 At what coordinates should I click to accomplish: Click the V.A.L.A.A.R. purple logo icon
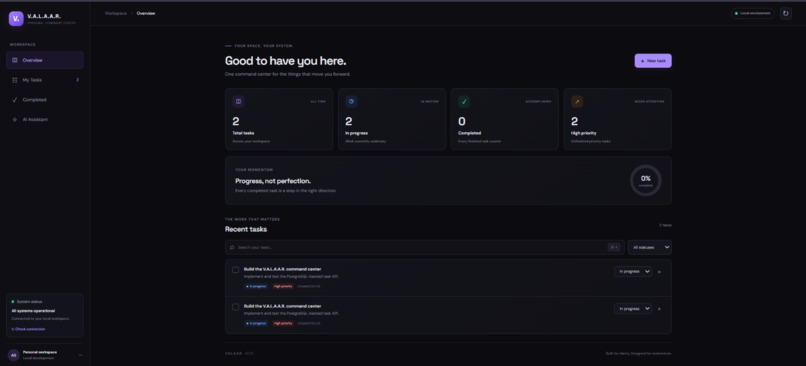coord(16,19)
